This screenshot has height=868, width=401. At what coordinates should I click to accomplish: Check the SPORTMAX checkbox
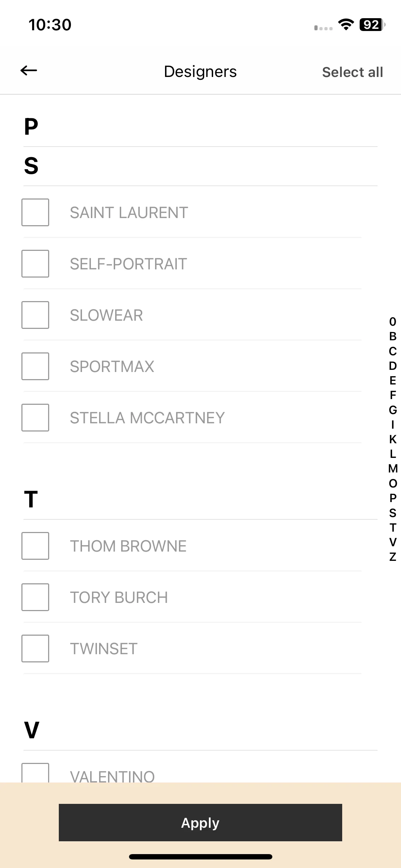click(35, 366)
